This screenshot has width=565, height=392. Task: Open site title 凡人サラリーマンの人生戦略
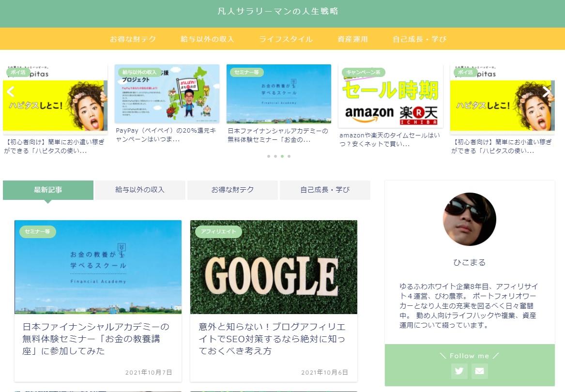click(278, 11)
